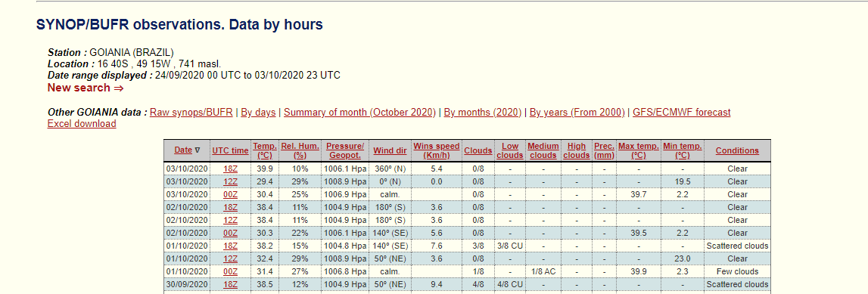The width and height of the screenshot is (868, 294).
Task: Open Summary of month (October 2020)
Action: (x=359, y=112)
